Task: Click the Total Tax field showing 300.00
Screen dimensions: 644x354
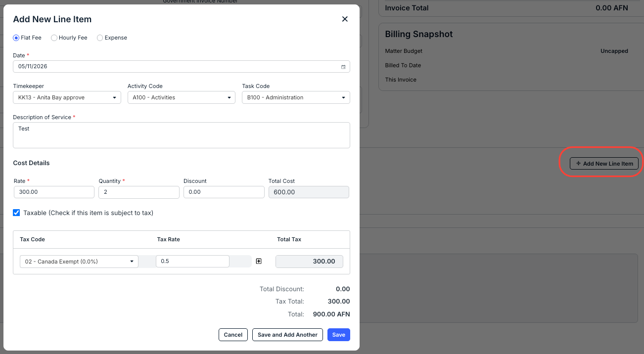Action: coord(309,261)
